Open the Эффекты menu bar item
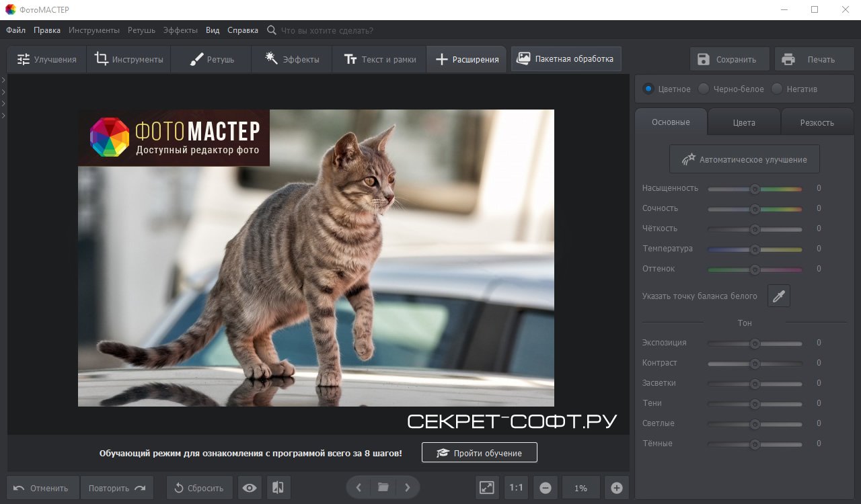This screenshot has height=504, width=861. pyautogui.click(x=180, y=30)
